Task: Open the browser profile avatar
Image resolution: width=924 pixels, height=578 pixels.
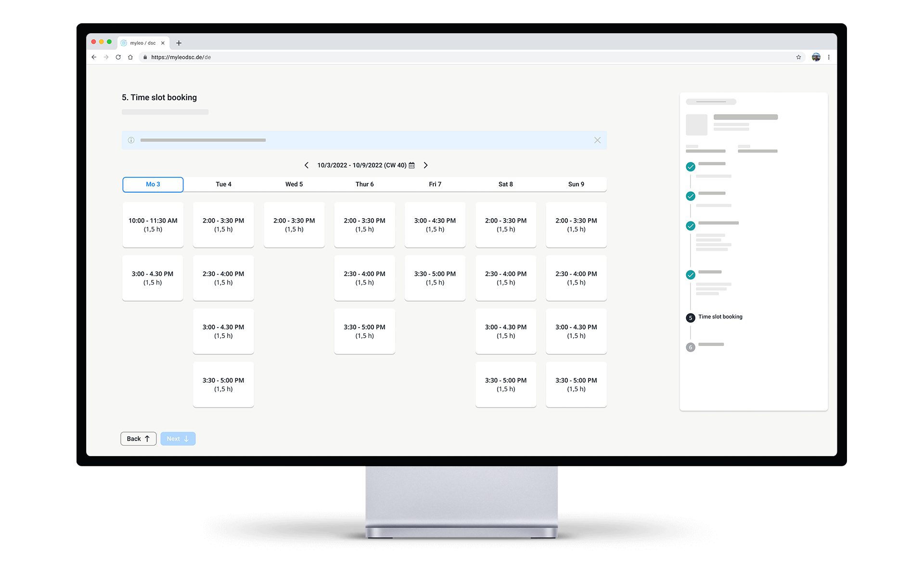Action: (x=816, y=57)
